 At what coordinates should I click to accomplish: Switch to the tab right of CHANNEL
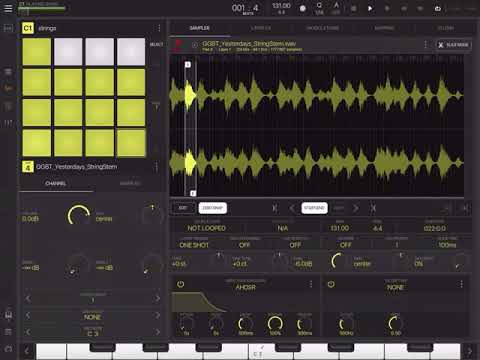(x=130, y=183)
